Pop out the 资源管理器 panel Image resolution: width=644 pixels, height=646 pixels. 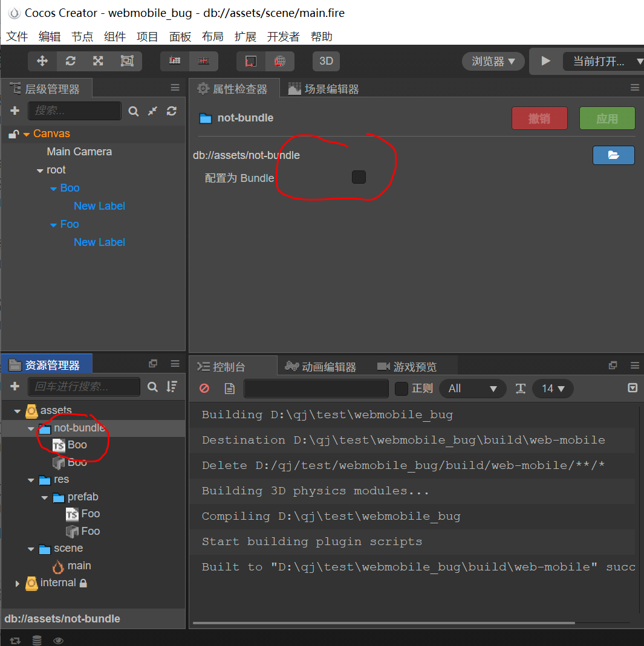pos(153,363)
